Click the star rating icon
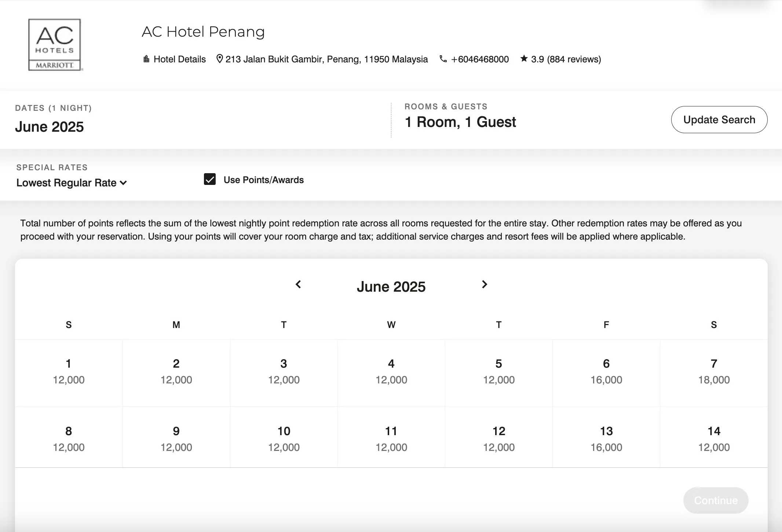This screenshot has height=532, width=782. click(x=524, y=59)
